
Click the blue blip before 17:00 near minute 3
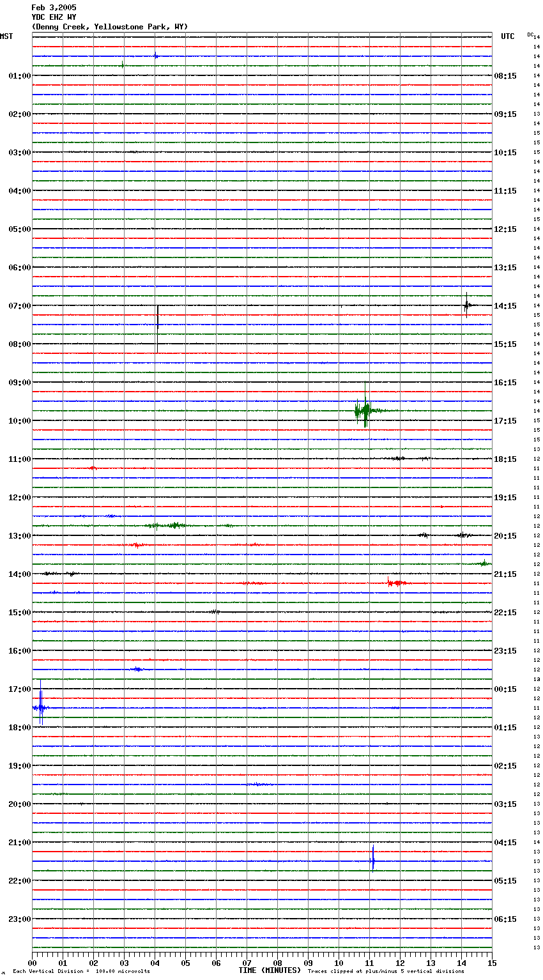tap(137, 670)
